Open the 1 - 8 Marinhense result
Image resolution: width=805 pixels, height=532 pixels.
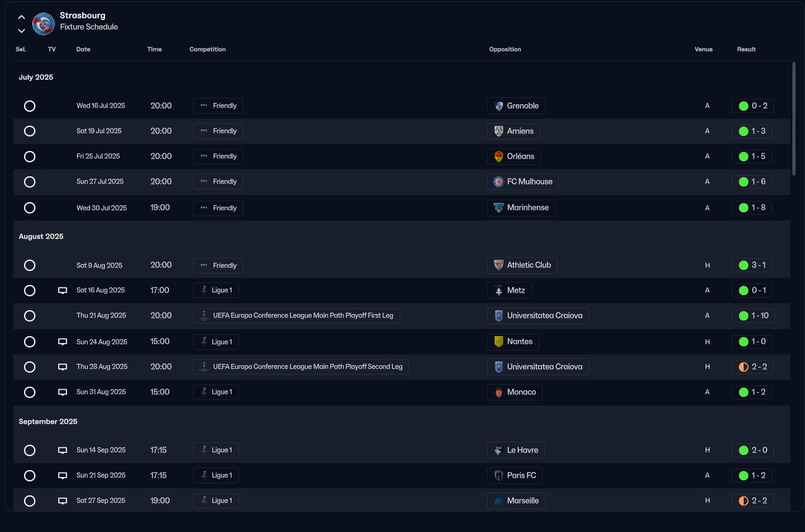(x=752, y=208)
